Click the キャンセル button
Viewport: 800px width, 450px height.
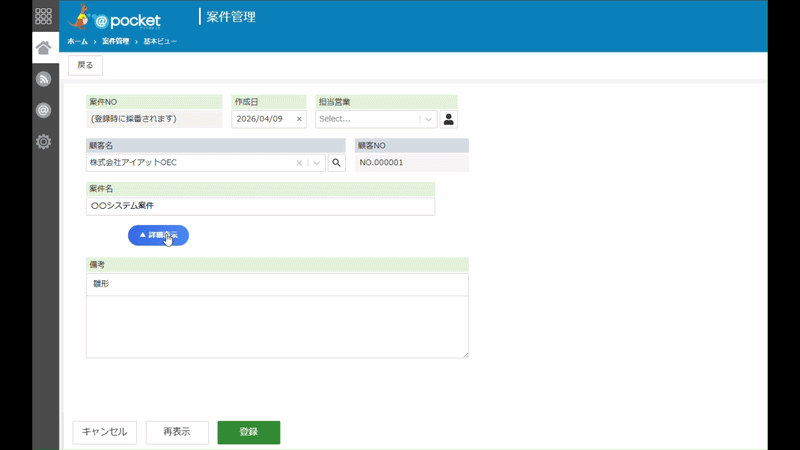click(105, 432)
